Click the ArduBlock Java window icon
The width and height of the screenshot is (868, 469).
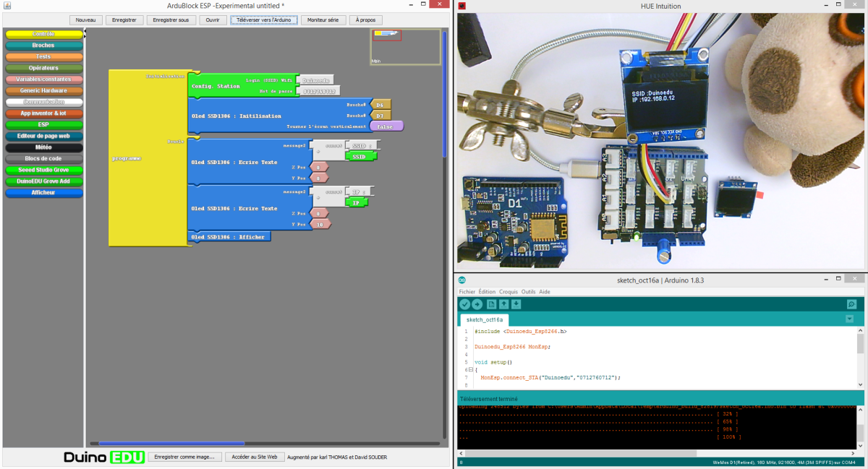(x=6, y=6)
